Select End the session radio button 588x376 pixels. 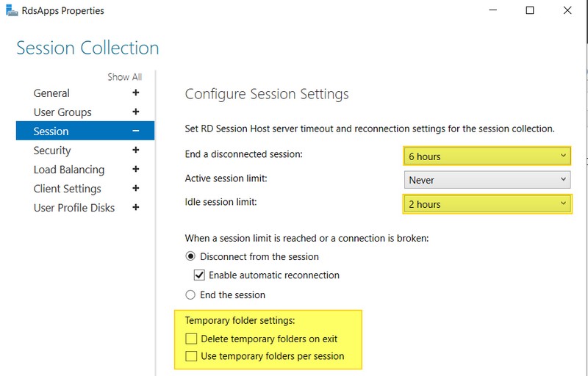(x=190, y=294)
